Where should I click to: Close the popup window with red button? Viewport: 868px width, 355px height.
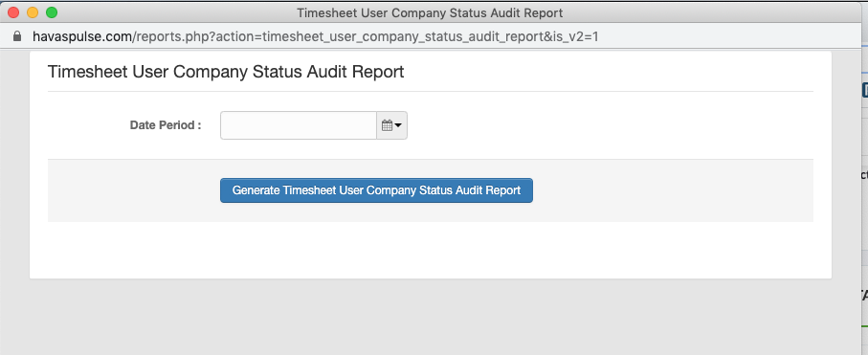pos(13,12)
